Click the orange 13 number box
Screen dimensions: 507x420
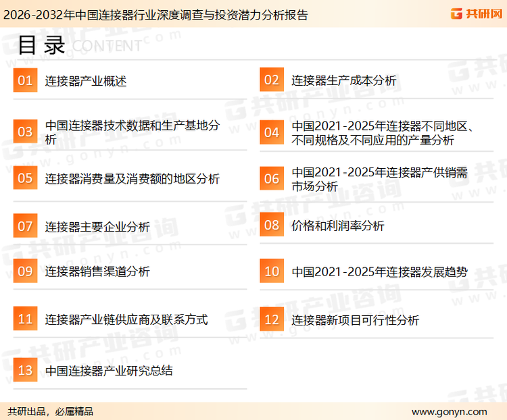tap(25, 370)
